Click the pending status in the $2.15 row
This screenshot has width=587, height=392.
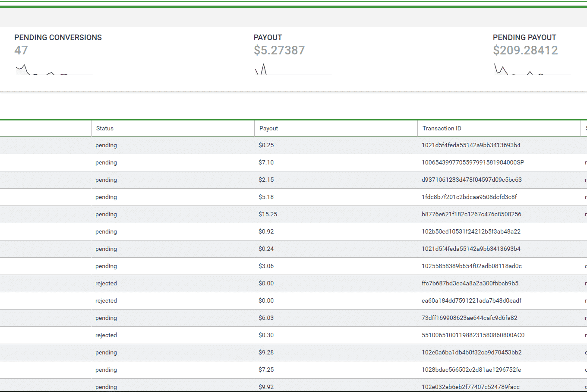(106, 180)
